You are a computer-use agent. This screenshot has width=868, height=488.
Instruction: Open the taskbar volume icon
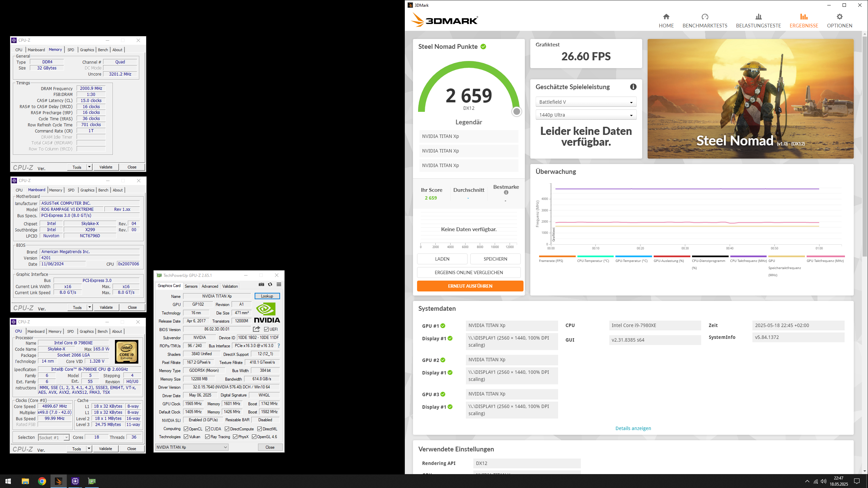pyautogui.click(x=823, y=481)
